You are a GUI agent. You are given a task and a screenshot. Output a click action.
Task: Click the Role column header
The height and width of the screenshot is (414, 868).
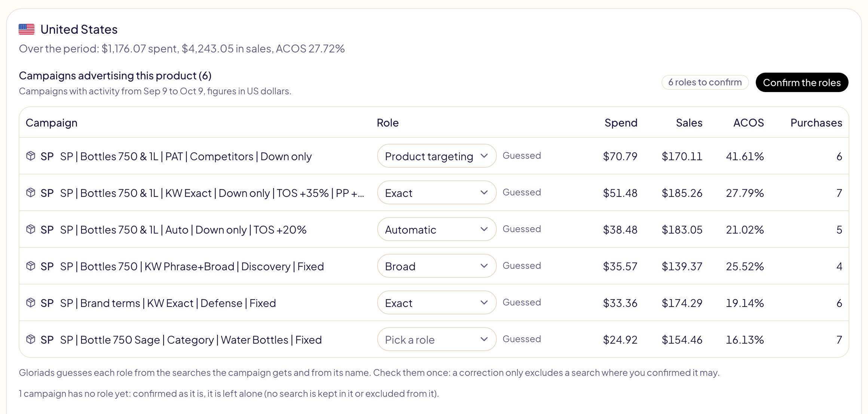388,123
